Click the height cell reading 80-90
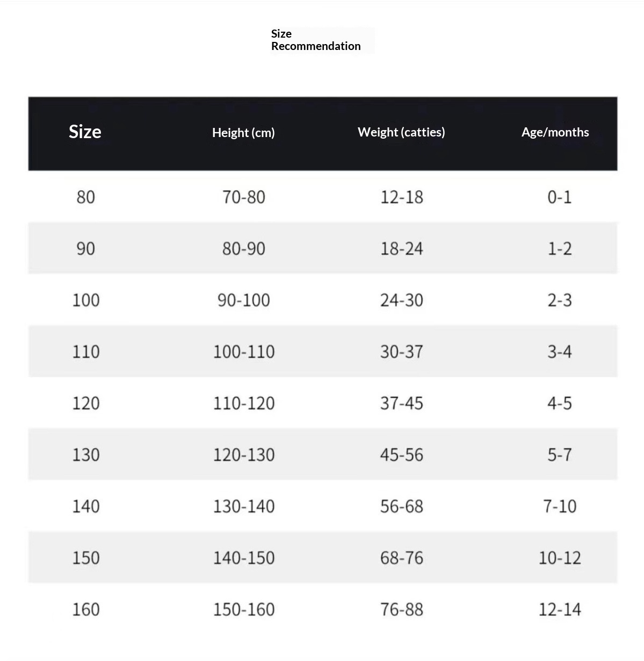The image size is (644, 661). 244,249
